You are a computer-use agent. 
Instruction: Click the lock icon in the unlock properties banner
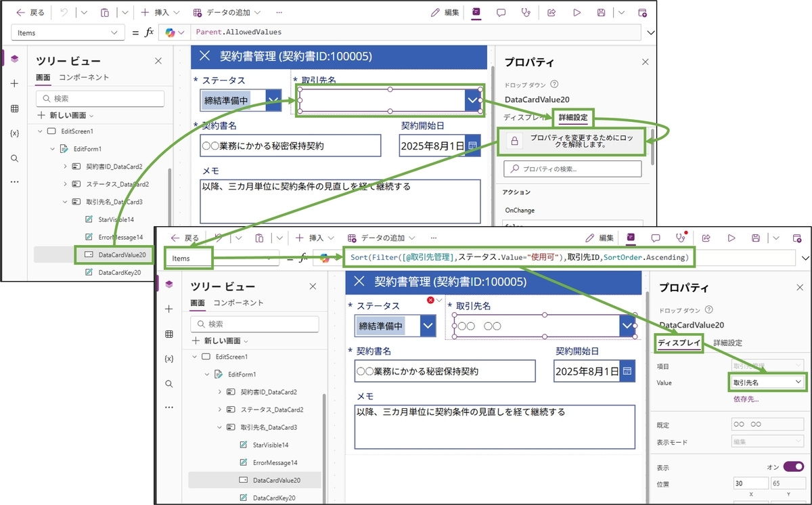(x=514, y=141)
